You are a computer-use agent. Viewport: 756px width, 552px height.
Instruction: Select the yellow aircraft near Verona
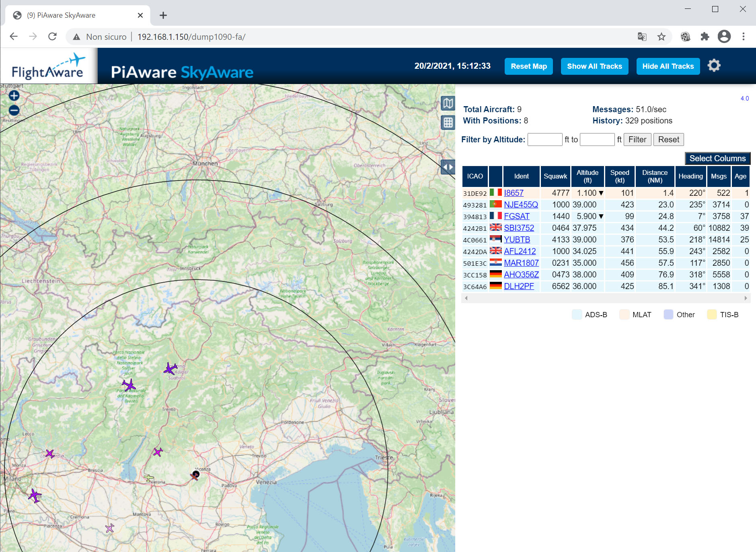tap(149, 478)
